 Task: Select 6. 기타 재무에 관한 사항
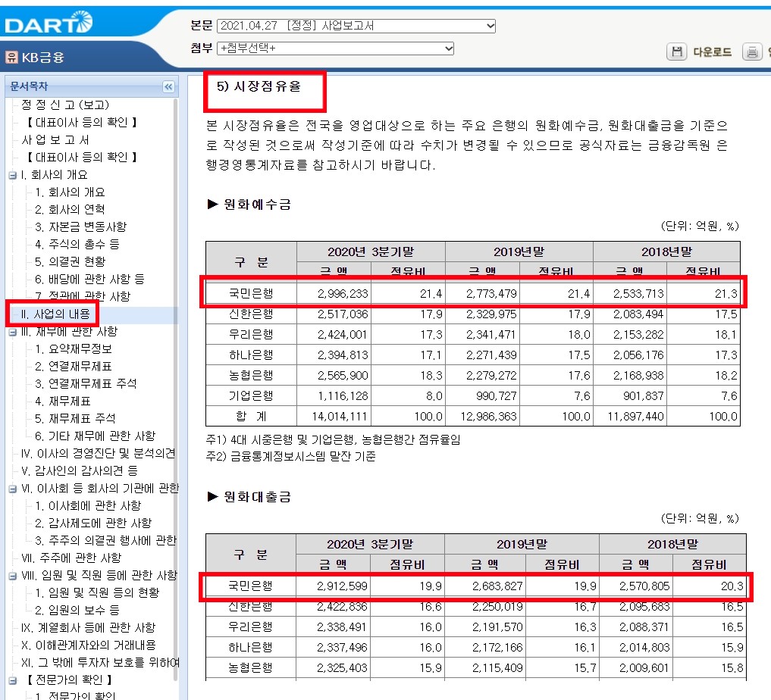pos(95,436)
